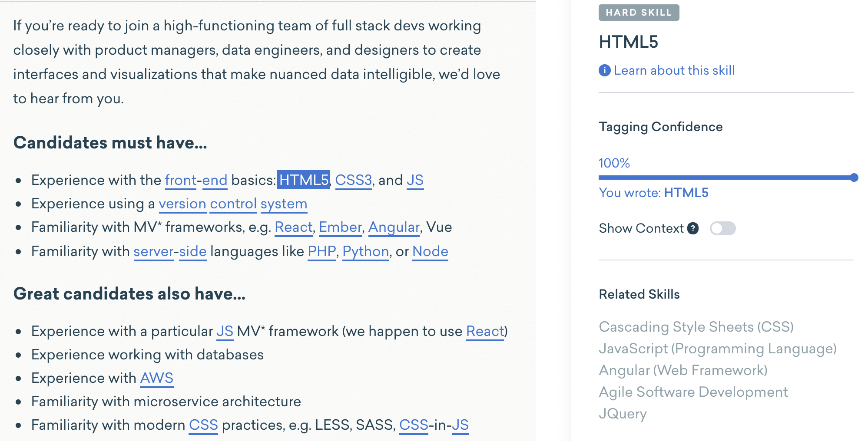Screen dimensions: 868x441
Task: Click the front-end skill link
Action: [196, 180]
